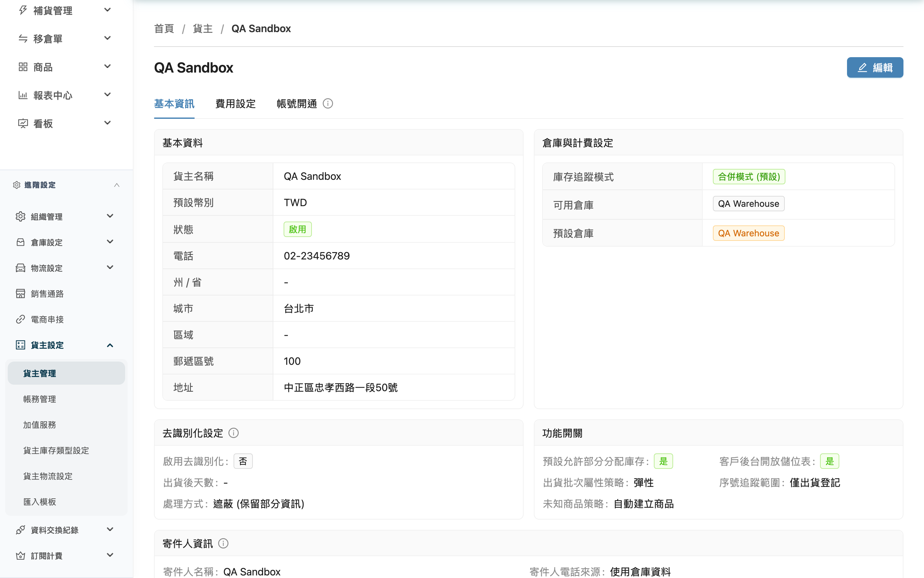Select 貨主管理 in the sidebar
Screen dimensions: 924x578
66,373
